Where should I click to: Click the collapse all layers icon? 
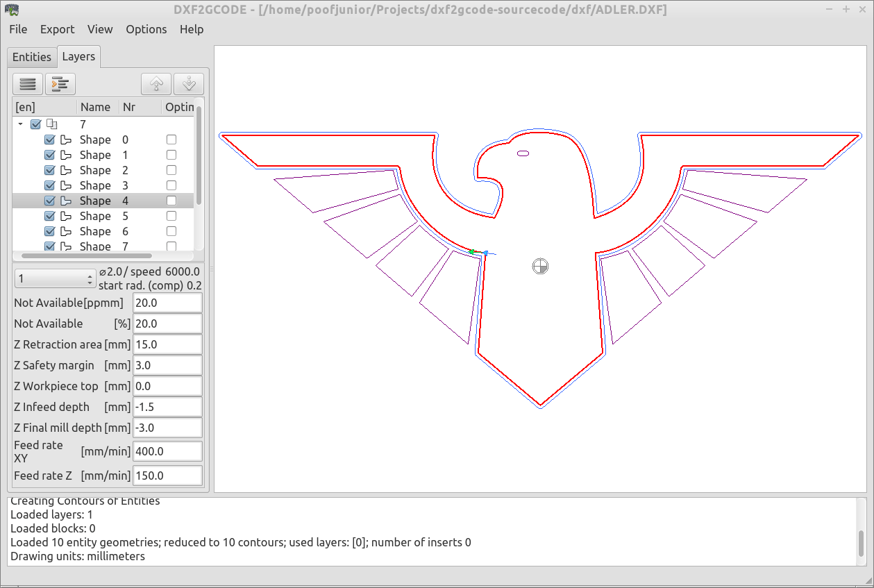pyautogui.click(x=28, y=84)
